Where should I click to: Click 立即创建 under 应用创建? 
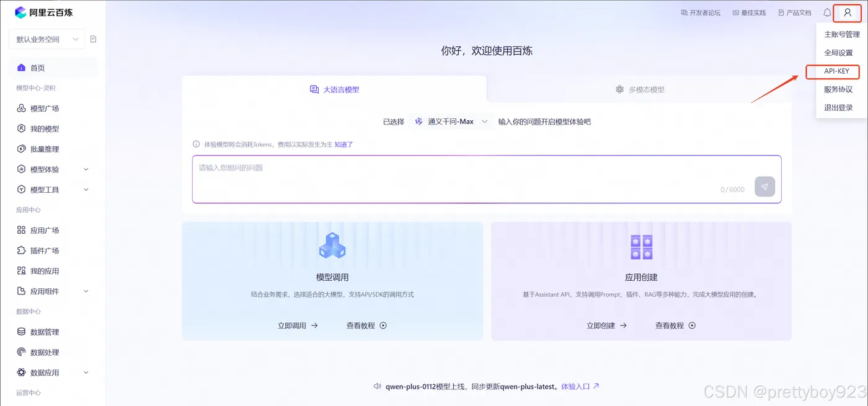click(x=606, y=325)
